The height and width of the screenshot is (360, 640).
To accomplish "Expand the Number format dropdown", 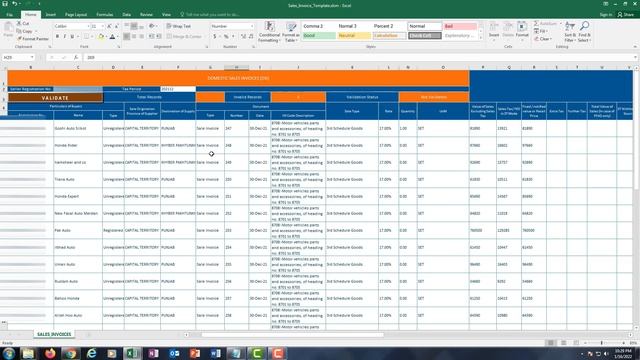I will [x=252, y=26].
